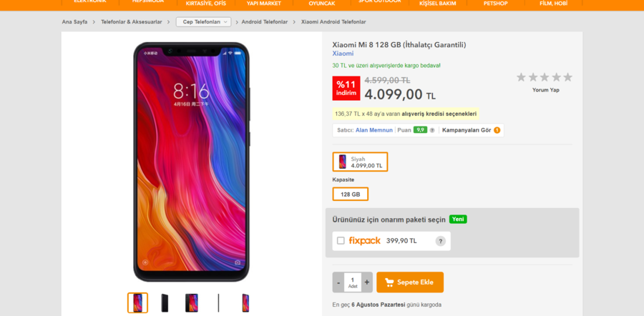Decrease quantity with the minus button
This screenshot has width=644, height=316.
(x=338, y=282)
